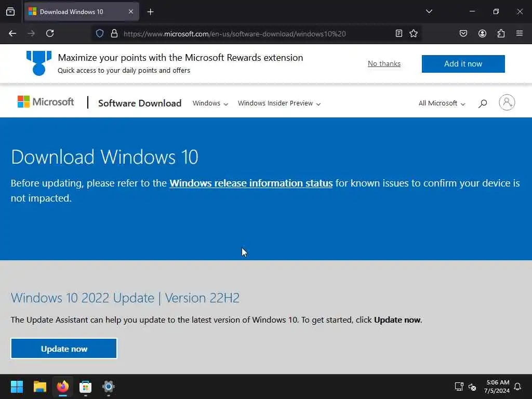Image resolution: width=532 pixels, height=399 pixels.
Task: Open Firefox View tab list icon
Action: (x=10, y=11)
